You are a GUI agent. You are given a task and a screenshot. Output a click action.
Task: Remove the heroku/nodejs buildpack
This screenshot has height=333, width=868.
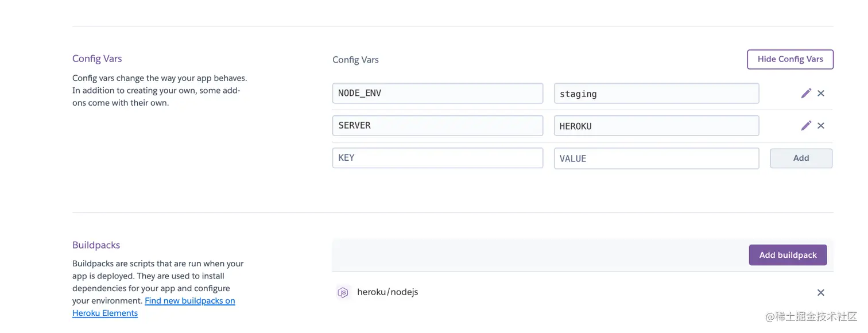click(820, 292)
